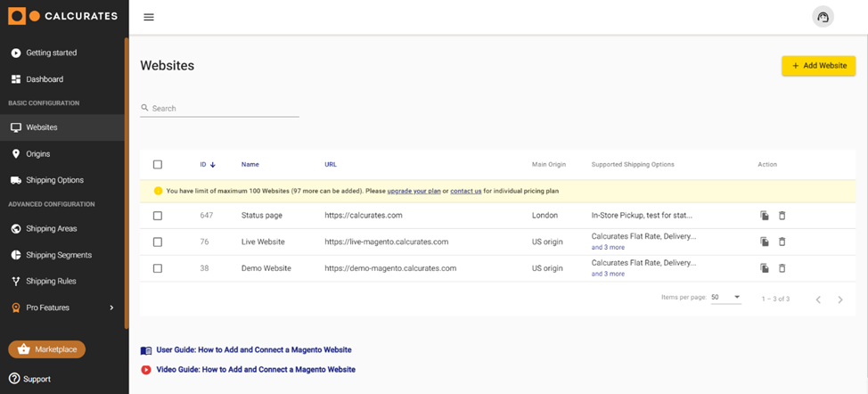
Task: Expand the Pro Features submenu
Action: click(111, 308)
